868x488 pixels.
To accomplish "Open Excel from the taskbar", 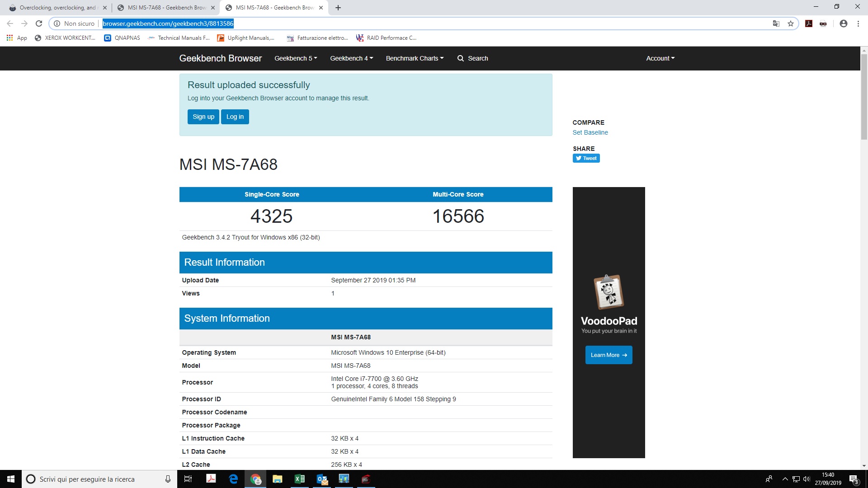I will tap(300, 479).
